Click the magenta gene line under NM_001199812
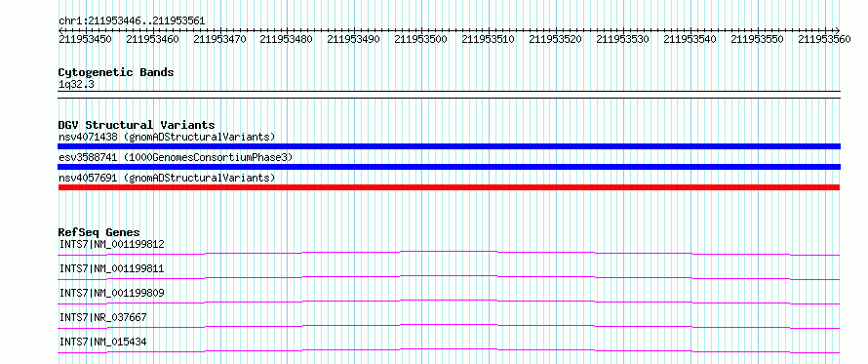This screenshot has width=868, height=364. click(449, 253)
